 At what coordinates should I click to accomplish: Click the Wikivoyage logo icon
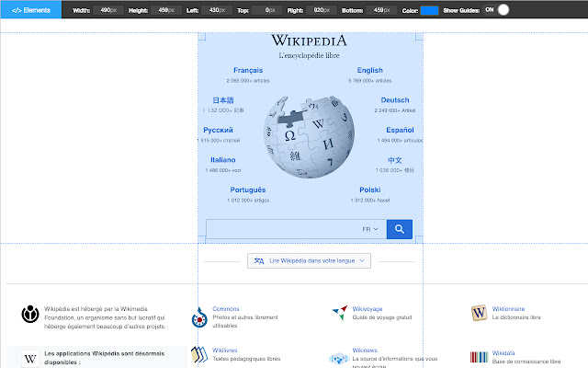(340, 313)
